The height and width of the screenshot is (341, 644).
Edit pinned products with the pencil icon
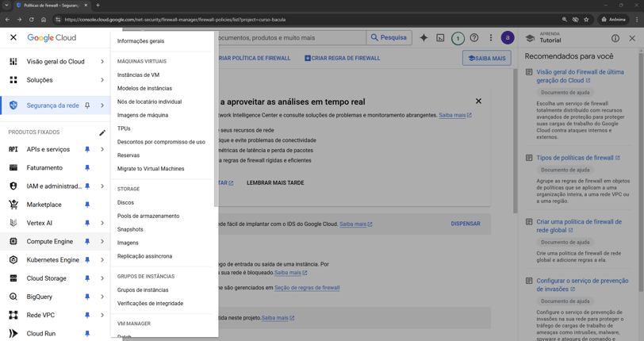[x=102, y=132]
